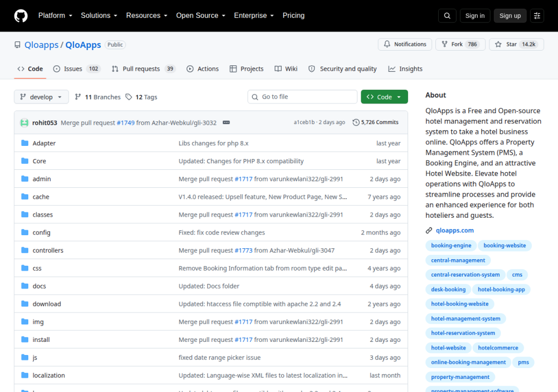Image resolution: width=558 pixels, height=392 pixels.
Task: Click the Go to file search field
Action: pyautogui.click(x=302, y=97)
